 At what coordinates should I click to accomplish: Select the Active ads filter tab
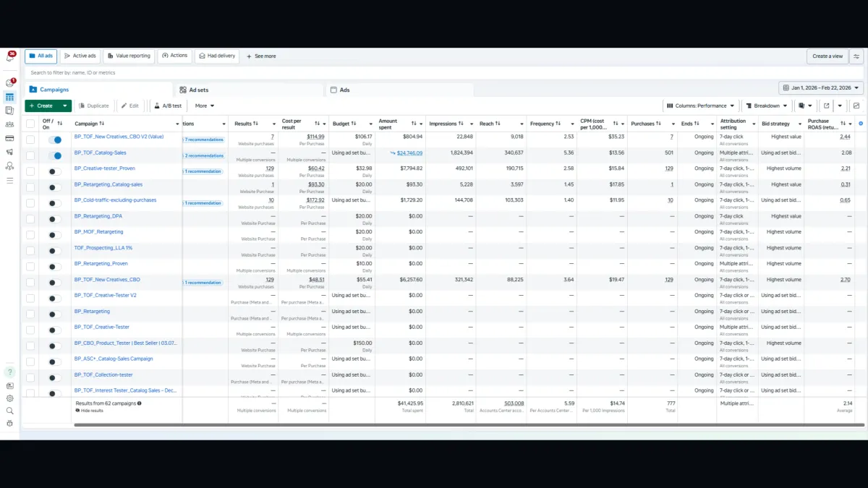point(80,56)
